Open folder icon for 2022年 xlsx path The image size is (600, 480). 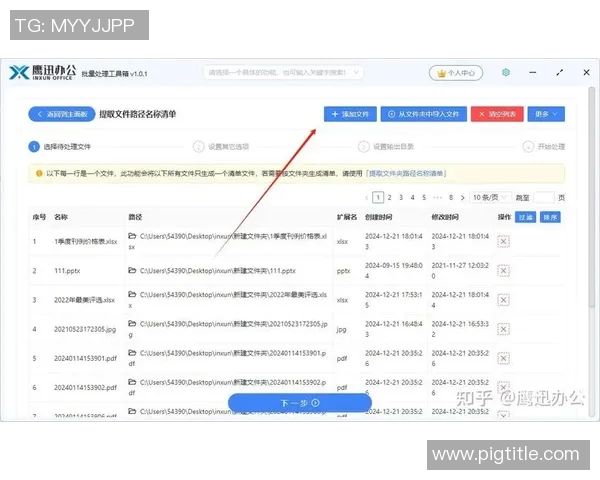(x=132, y=294)
